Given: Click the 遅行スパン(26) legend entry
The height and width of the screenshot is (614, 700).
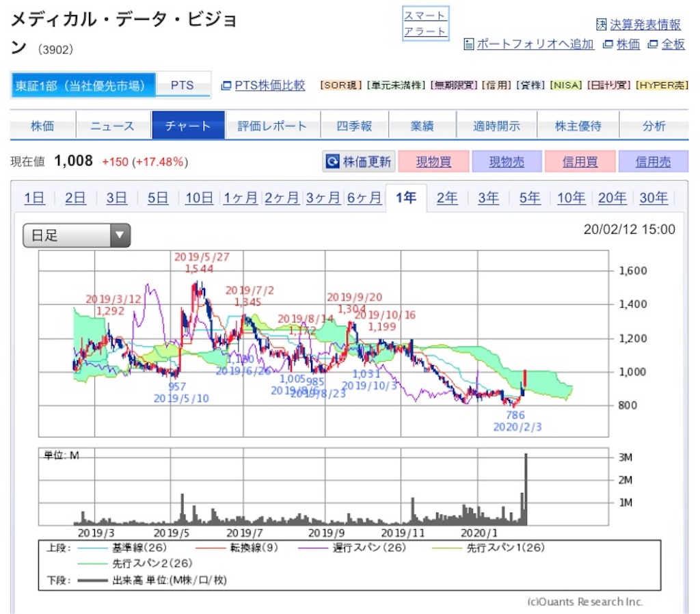Looking at the screenshot, I should tap(352, 548).
